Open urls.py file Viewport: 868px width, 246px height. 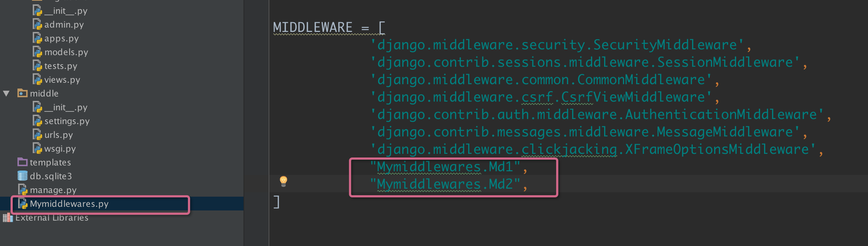click(59, 135)
